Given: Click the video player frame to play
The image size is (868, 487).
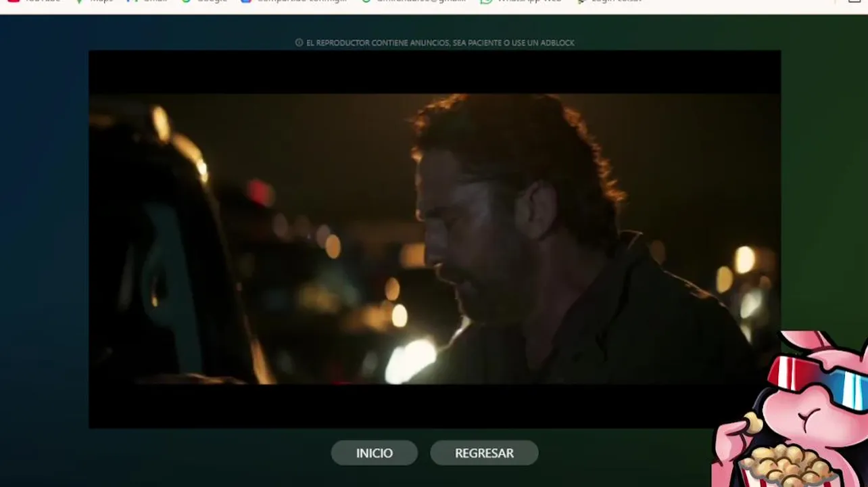Looking at the screenshot, I should tap(435, 239).
